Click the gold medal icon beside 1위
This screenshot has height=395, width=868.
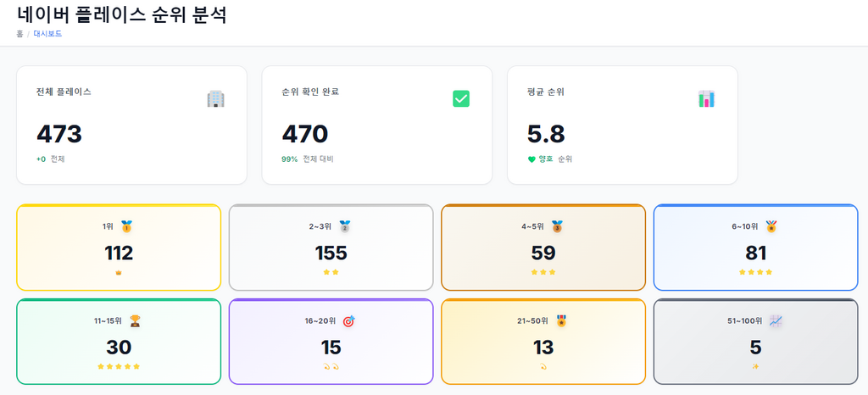tap(127, 226)
